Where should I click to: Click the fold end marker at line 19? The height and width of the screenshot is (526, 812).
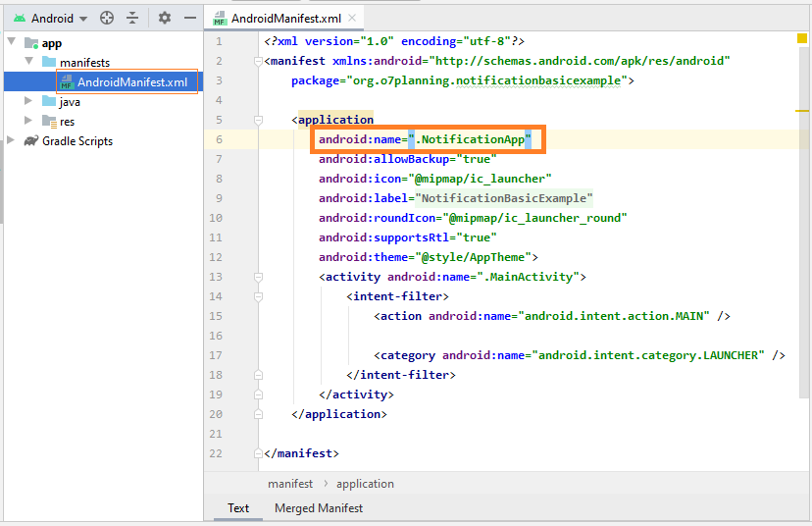(x=259, y=394)
